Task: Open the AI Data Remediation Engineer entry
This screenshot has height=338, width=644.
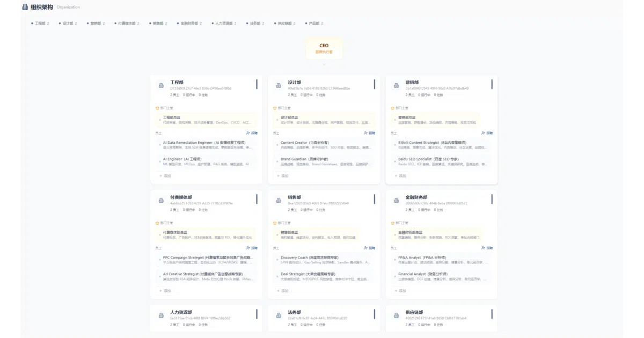Action: pos(207,145)
